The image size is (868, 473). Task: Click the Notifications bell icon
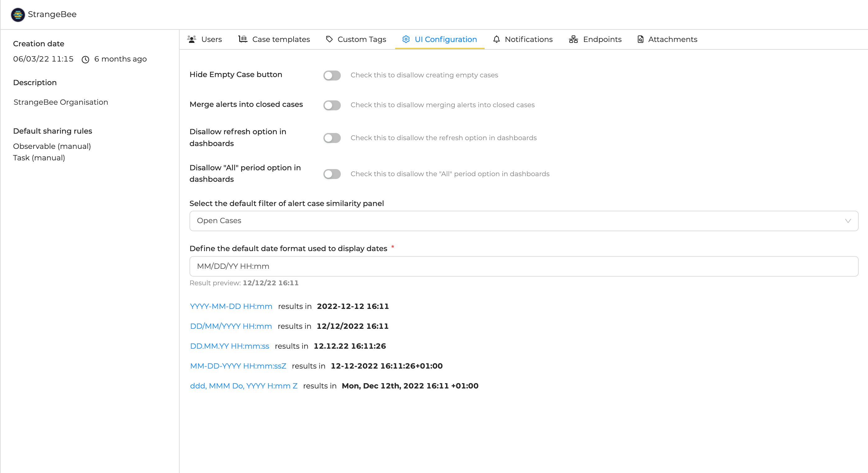click(496, 39)
